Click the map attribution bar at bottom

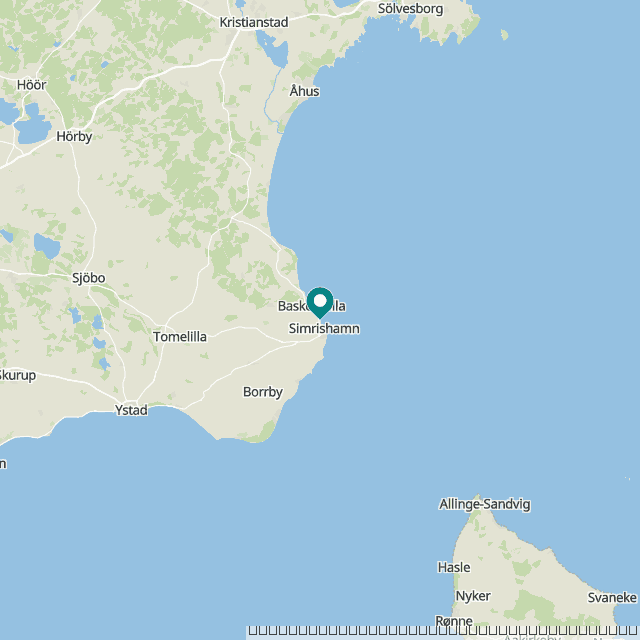point(443,633)
